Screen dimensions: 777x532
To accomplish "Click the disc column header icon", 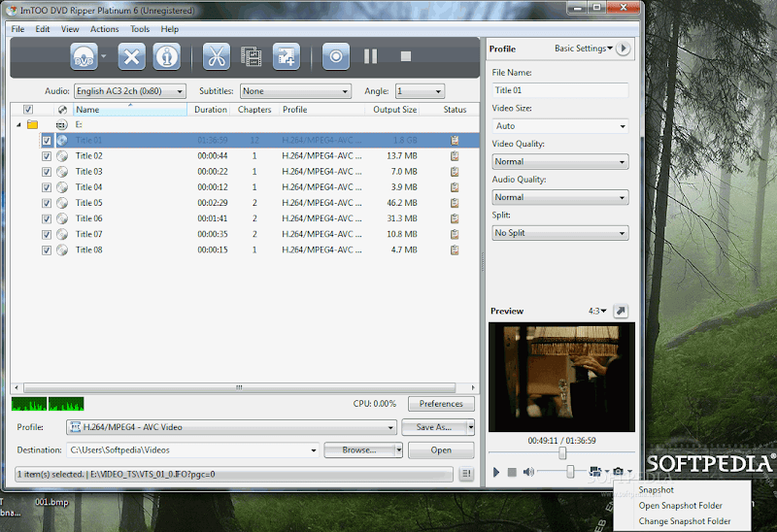I will [62, 110].
